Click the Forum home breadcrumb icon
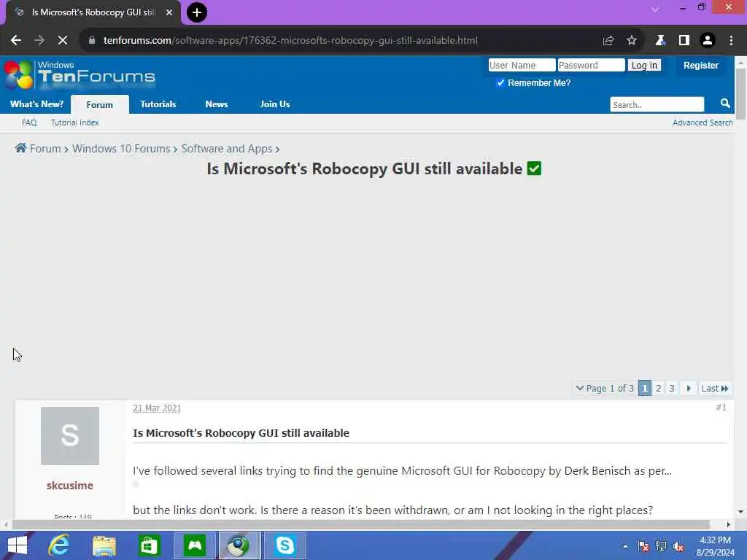This screenshot has height=560, width=747. (x=20, y=148)
